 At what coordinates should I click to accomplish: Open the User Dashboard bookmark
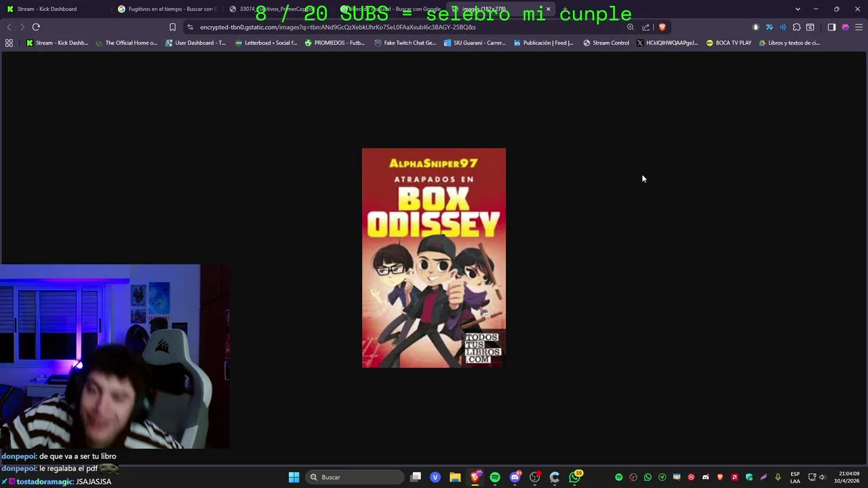(195, 43)
